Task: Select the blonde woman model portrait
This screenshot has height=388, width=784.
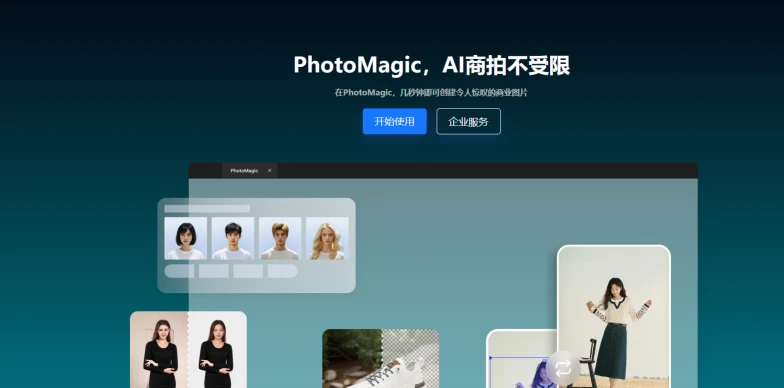Action: pyautogui.click(x=327, y=238)
